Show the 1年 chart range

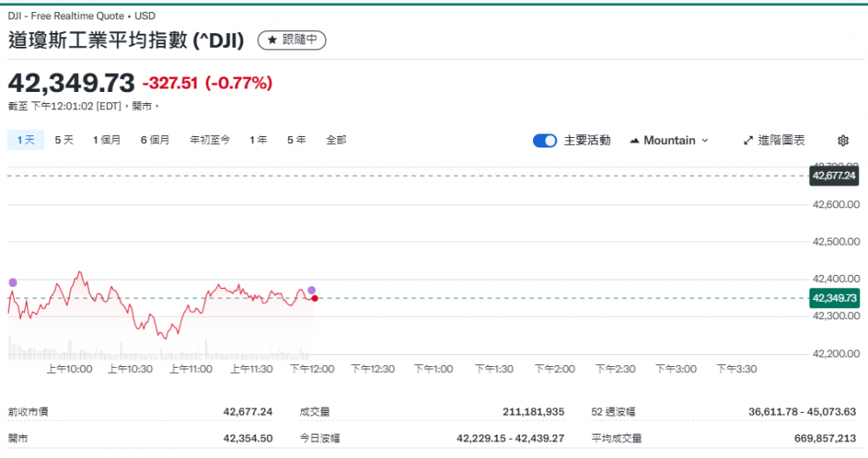(x=258, y=140)
